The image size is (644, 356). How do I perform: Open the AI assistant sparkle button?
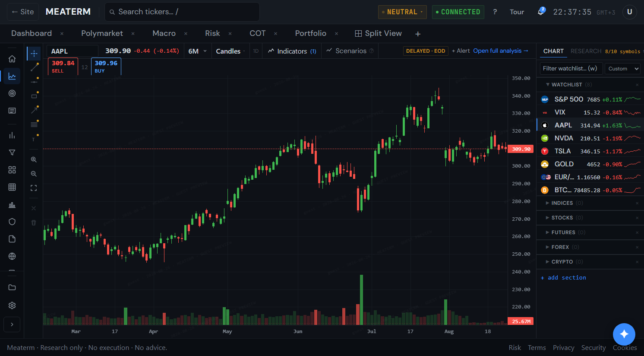click(x=624, y=334)
